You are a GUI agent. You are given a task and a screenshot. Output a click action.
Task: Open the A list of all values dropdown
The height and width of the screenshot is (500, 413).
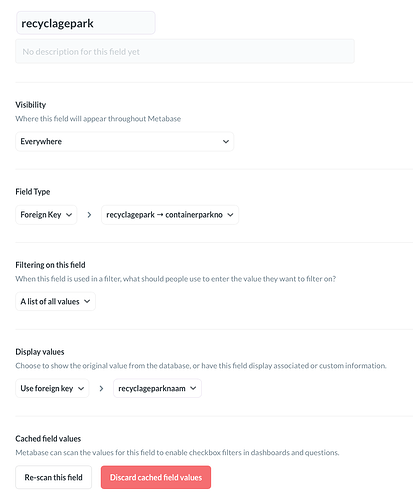tap(55, 302)
